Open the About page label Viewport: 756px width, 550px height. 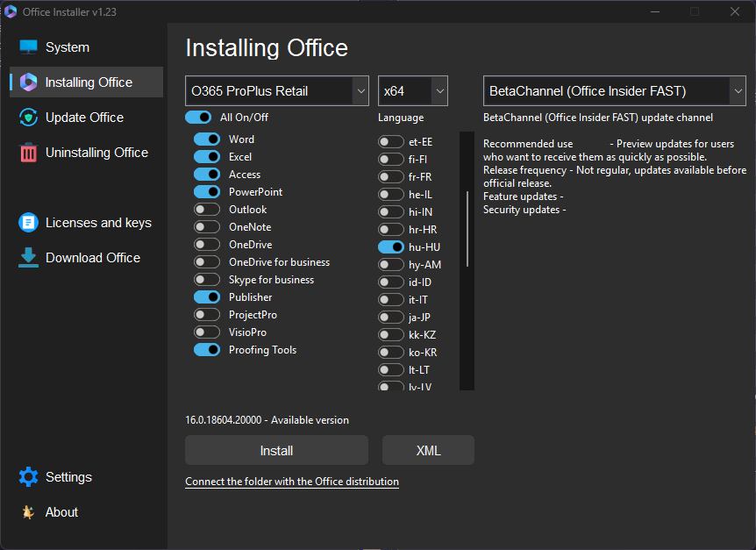[61, 512]
